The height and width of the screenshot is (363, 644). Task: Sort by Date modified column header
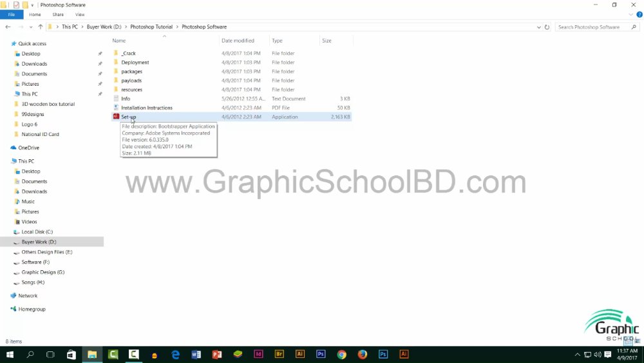238,41
